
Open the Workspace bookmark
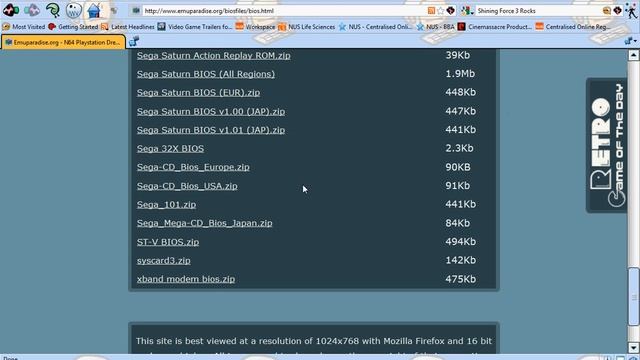tap(256, 27)
